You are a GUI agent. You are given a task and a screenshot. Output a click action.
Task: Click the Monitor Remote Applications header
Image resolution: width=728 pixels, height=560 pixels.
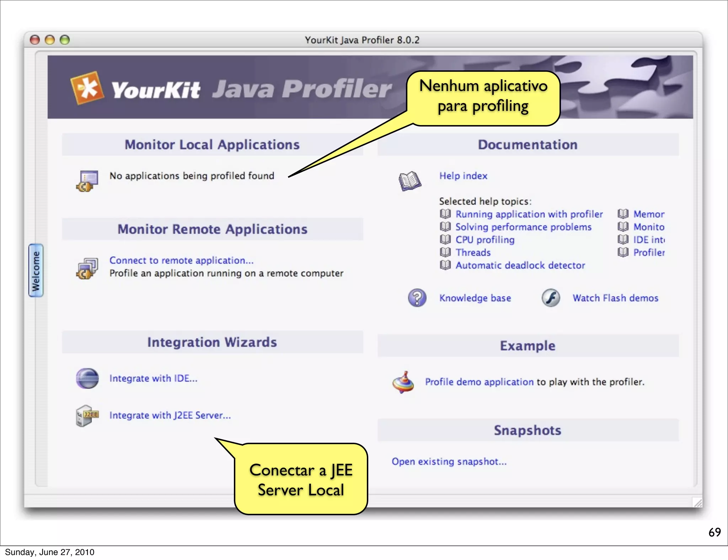click(x=212, y=229)
